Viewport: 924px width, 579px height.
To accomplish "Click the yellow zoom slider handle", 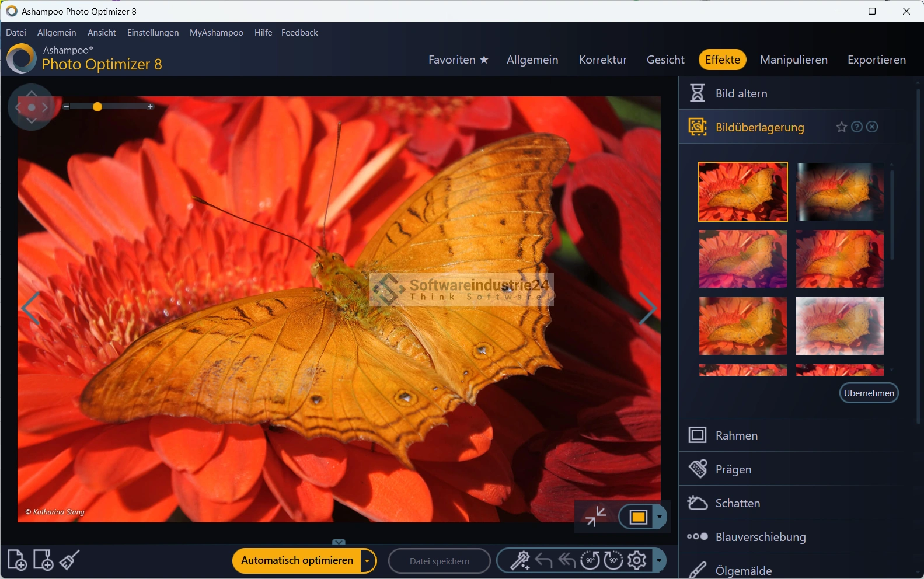I will 97,107.
